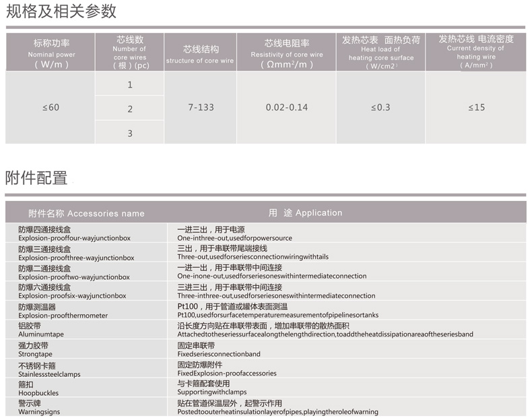Select the Number of core wires header

129,53
